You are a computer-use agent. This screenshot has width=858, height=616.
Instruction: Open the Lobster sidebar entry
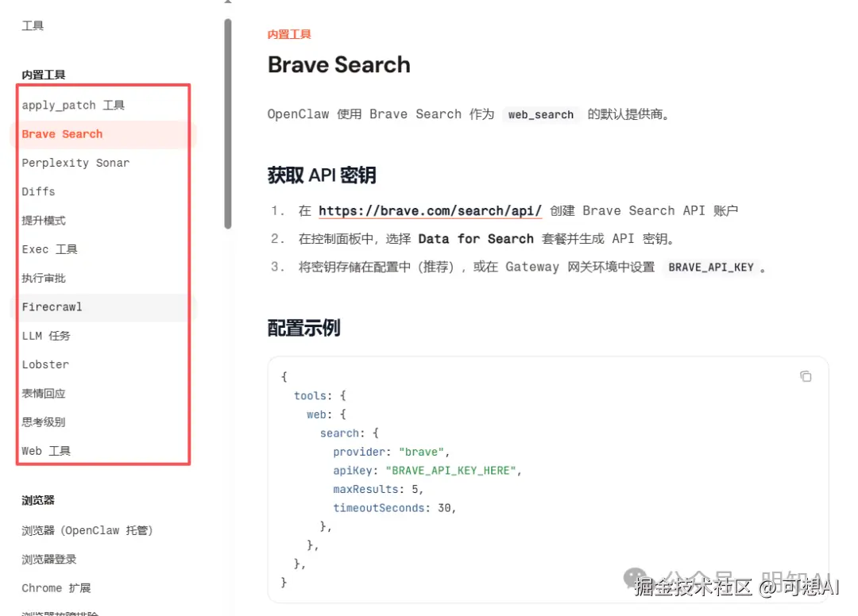point(45,364)
